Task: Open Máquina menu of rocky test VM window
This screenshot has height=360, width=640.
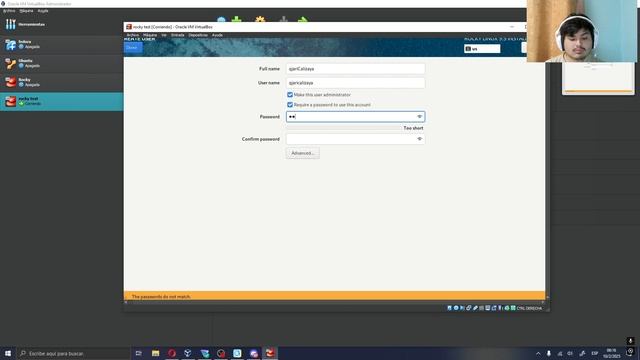Action: [150, 35]
